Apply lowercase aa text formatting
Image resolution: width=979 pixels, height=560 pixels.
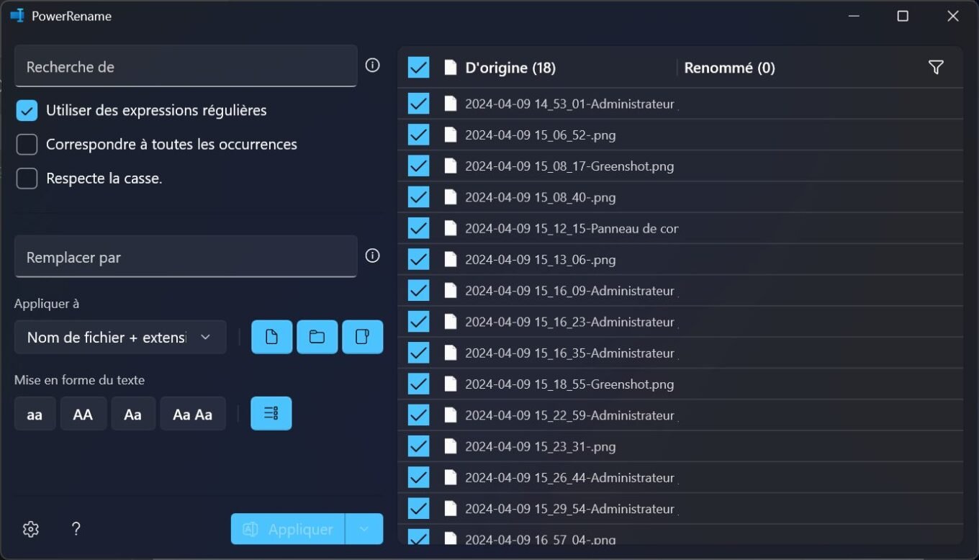[35, 414]
